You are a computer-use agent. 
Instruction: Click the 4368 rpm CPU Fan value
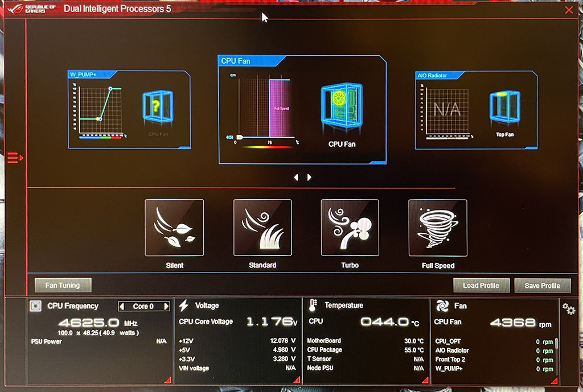coord(520,323)
